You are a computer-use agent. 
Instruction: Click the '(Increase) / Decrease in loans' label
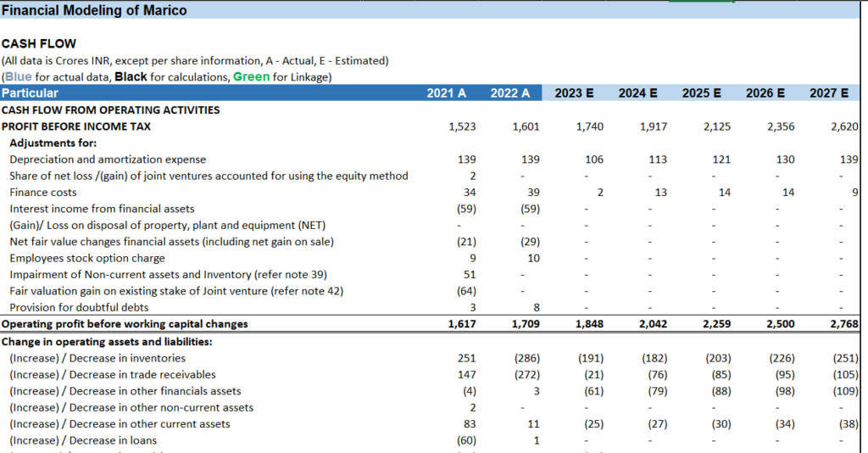coord(83,440)
